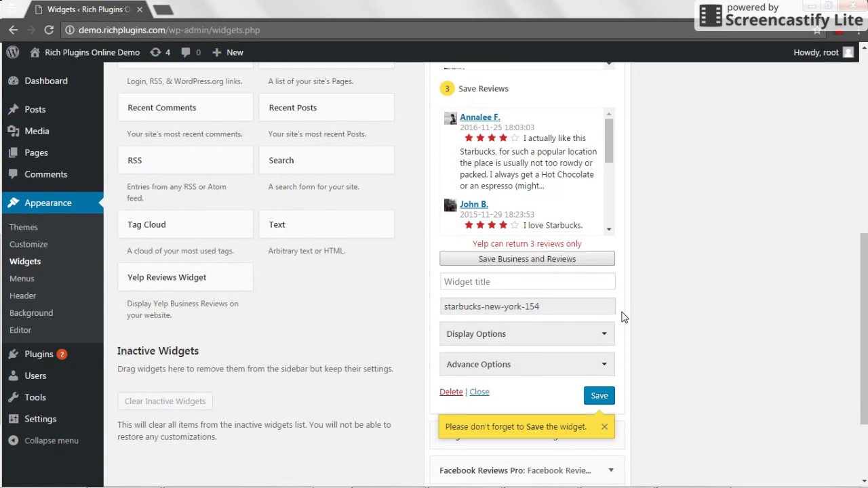Screen dimensions: 868x488
Task: Click the Appearance paintbrush icon
Action: click(14, 203)
